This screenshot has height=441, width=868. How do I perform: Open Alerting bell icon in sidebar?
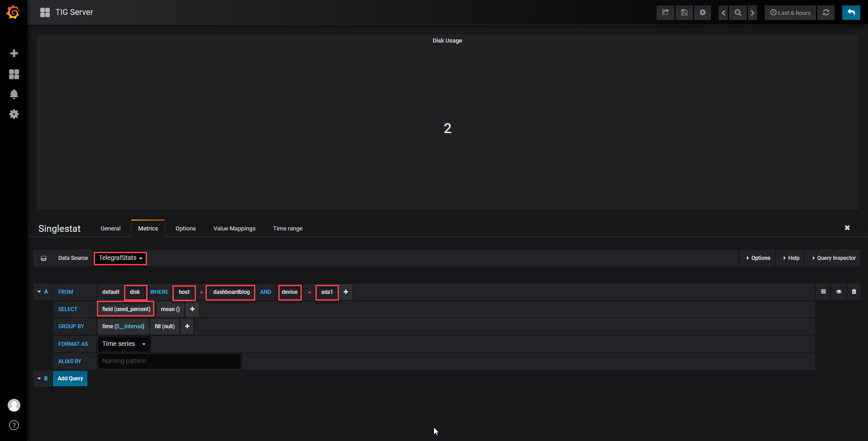(14, 94)
